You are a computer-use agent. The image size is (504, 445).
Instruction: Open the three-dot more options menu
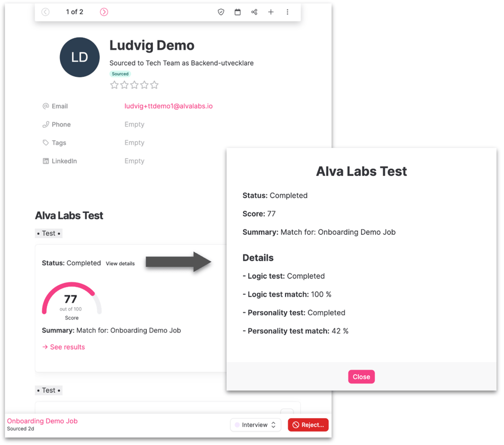point(287,12)
